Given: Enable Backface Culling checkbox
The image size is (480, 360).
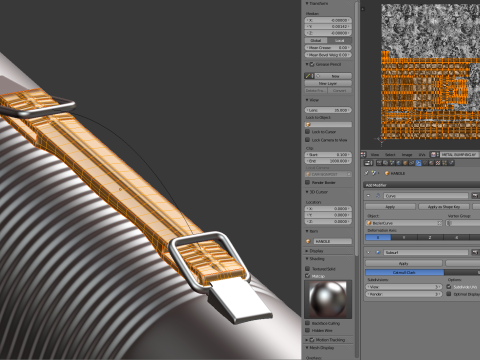Looking at the screenshot, I should [308, 323].
